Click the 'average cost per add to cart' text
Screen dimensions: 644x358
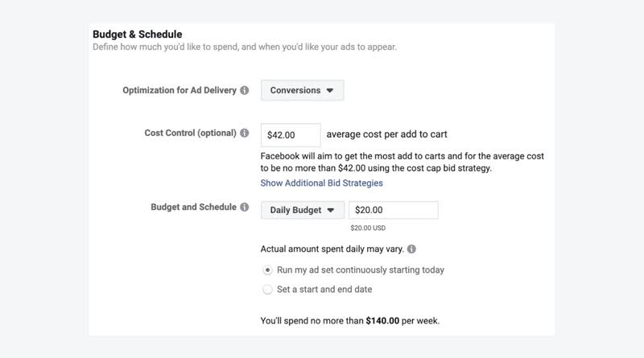tap(386, 134)
